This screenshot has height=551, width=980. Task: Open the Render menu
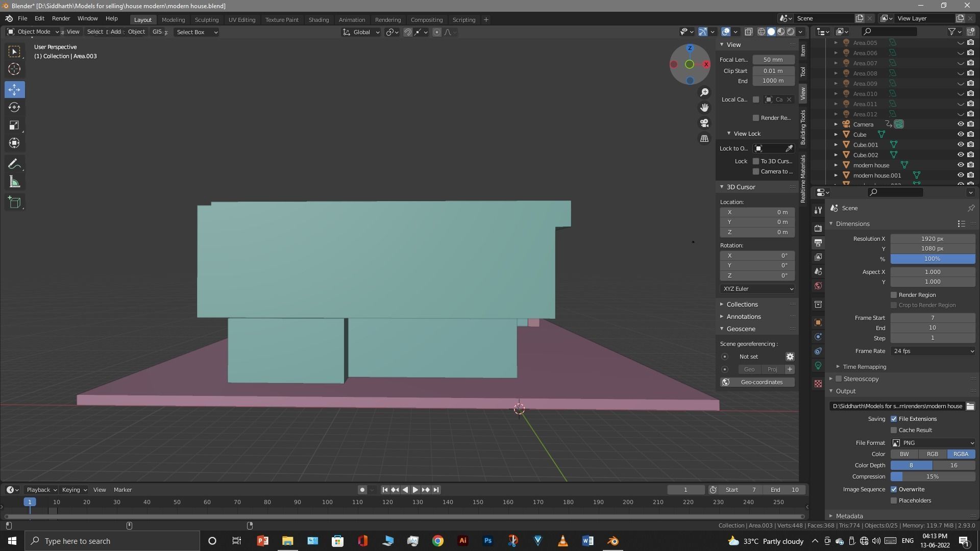point(61,18)
